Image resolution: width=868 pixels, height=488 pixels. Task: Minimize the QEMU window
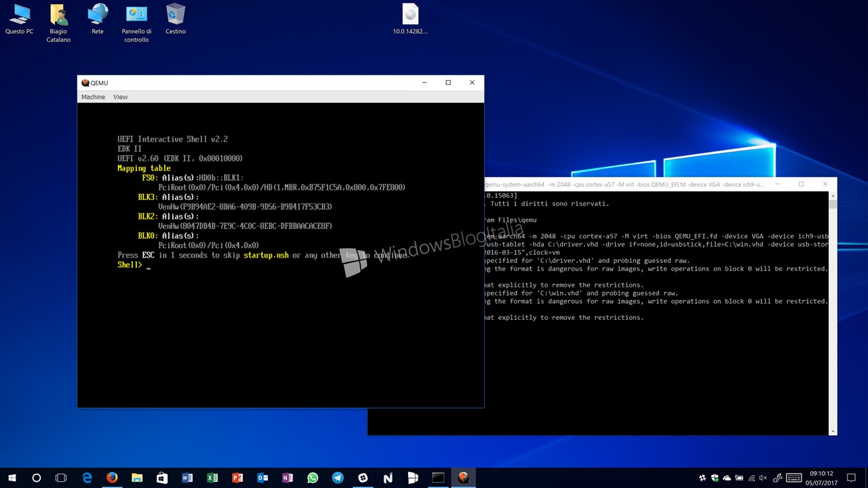click(425, 83)
